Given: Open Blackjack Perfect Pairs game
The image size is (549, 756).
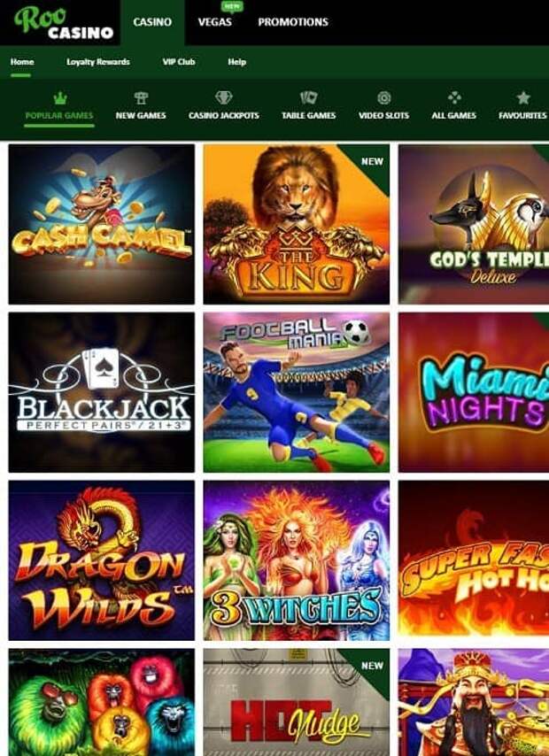Looking at the screenshot, I should (102, 392).
